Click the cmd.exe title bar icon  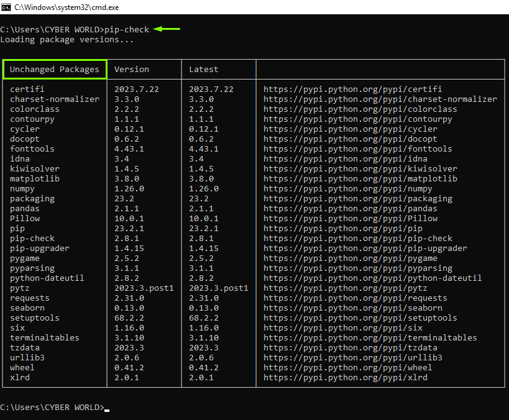point(6,7)
